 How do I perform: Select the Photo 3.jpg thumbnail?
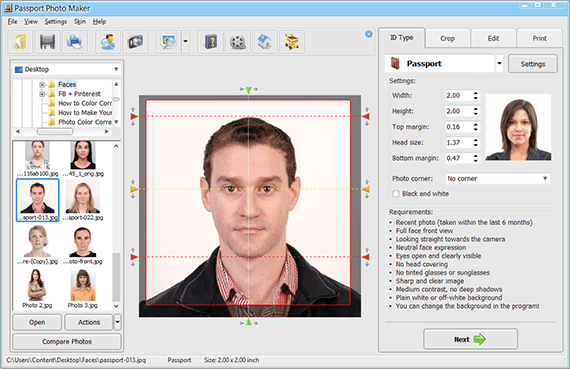click(x=83, y=289)
